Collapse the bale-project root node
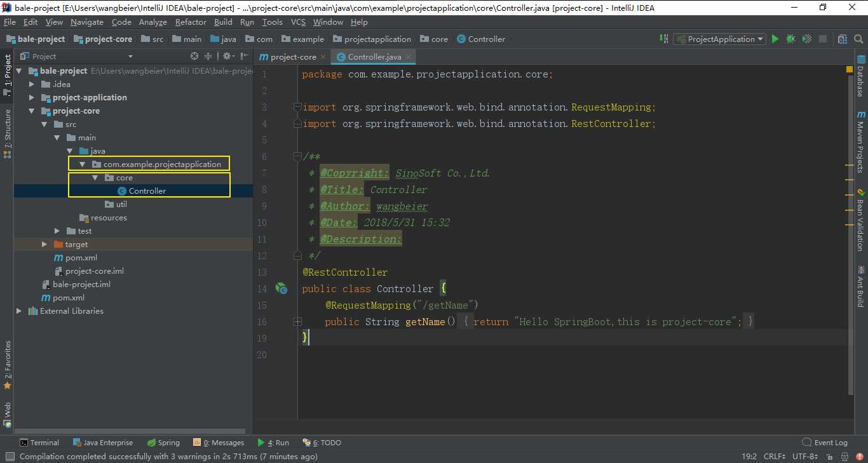Image resolution: width=868 pixels, height=463 pixels. pyautogui.click(x=19, y=71)
